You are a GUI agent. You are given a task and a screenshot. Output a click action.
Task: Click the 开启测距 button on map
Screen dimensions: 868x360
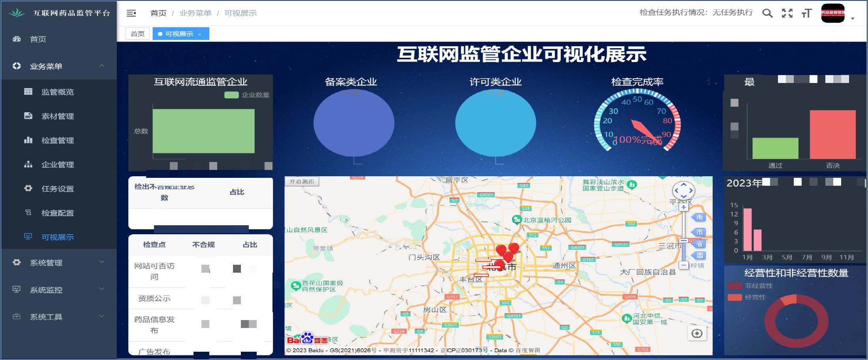pos(302,181)
